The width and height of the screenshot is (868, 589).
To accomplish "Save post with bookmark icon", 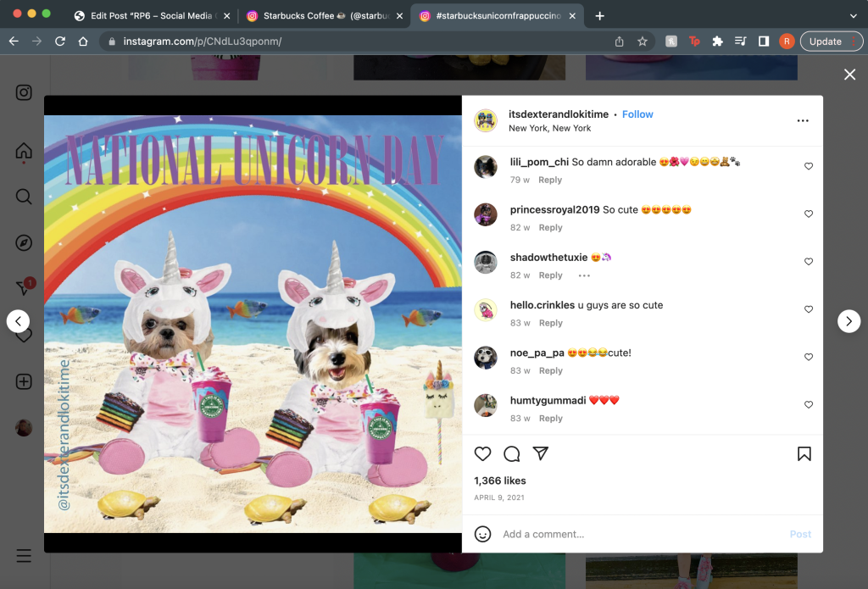I will (x=804, y=454).
